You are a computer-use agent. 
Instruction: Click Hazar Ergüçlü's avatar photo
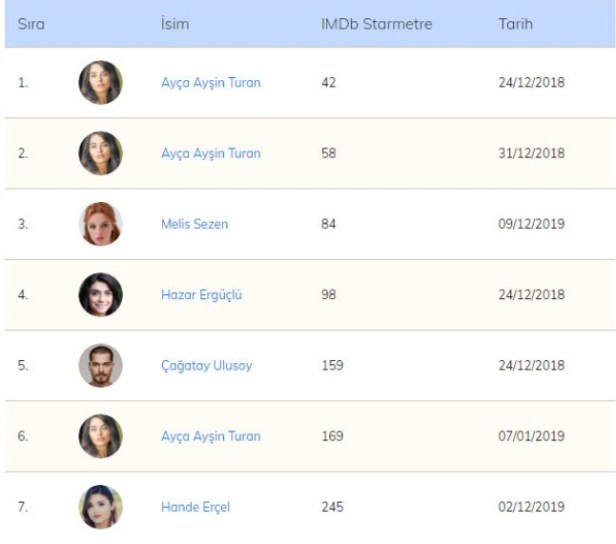[x=100, y=295]
